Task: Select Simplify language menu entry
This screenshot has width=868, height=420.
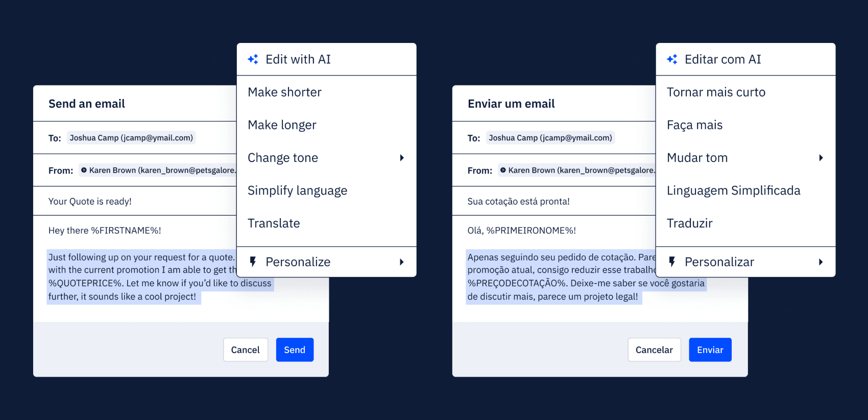Action: 297,191
